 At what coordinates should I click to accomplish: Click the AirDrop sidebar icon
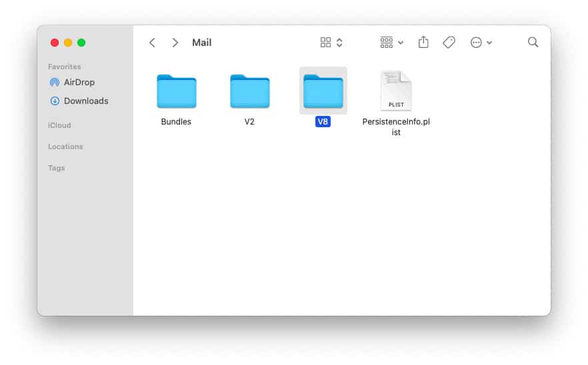(x=55, y=83)
